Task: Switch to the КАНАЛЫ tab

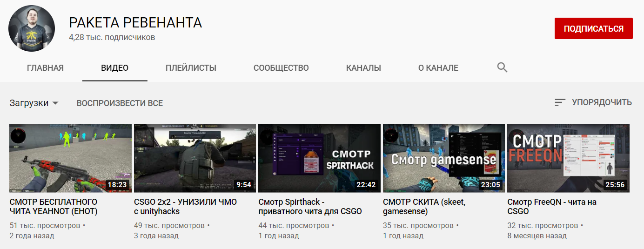Action: [363, 68]
